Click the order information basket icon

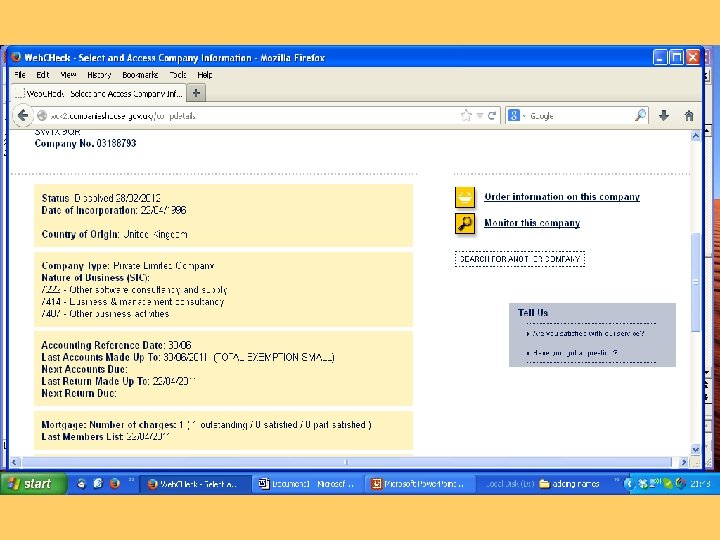tap(465, 197)
